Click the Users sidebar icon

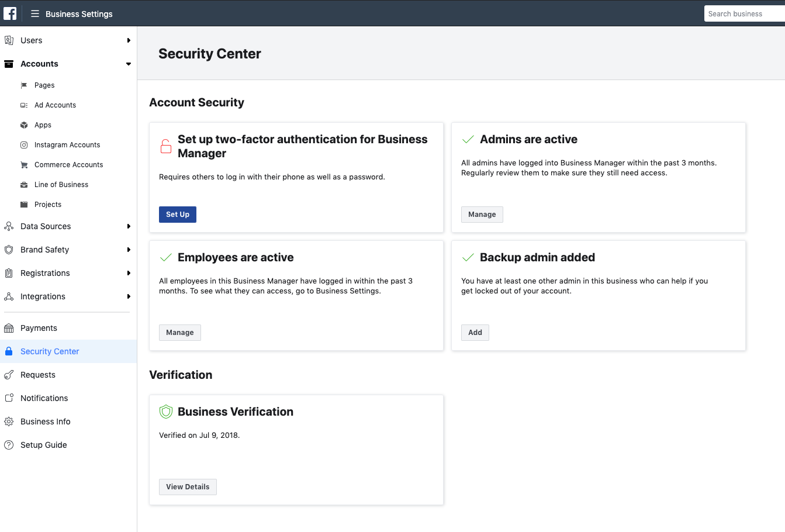click(9, 40)
